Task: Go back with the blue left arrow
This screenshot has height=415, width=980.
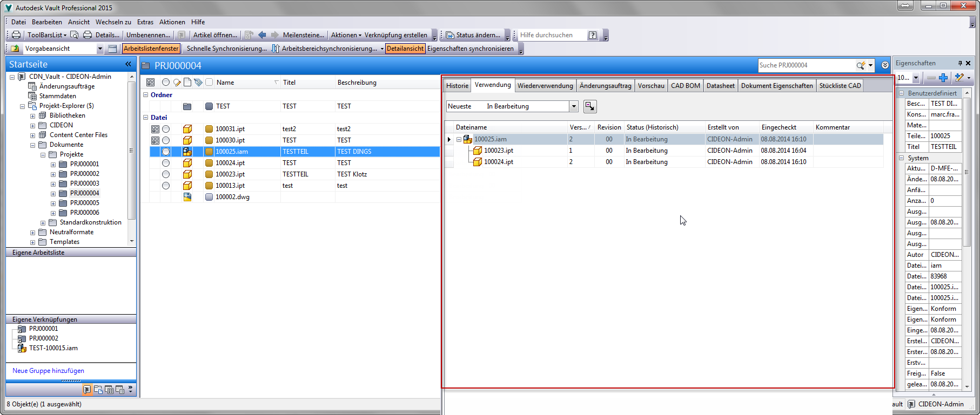Action: [263, 35]
